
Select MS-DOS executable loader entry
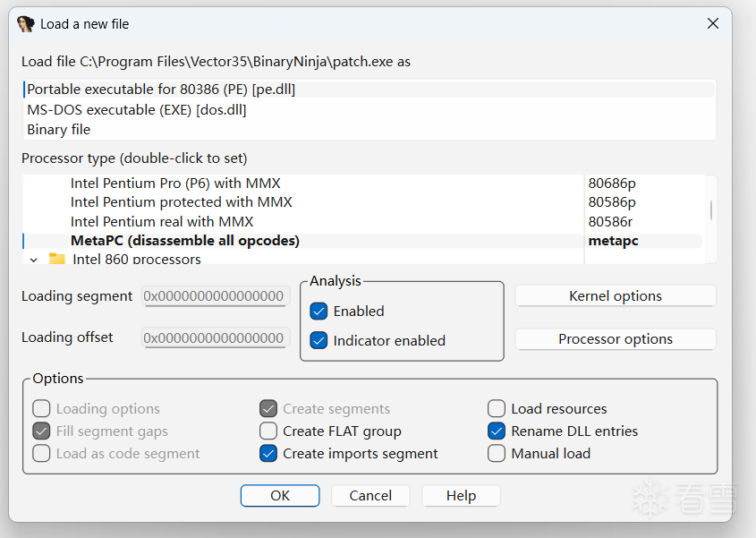136,110
